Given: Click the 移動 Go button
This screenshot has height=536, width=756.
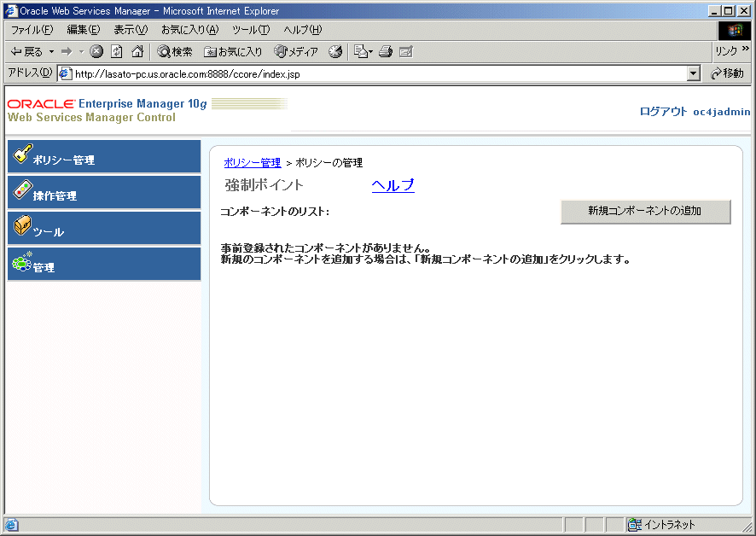Looking at the screenshot, I should coord(728,73).
